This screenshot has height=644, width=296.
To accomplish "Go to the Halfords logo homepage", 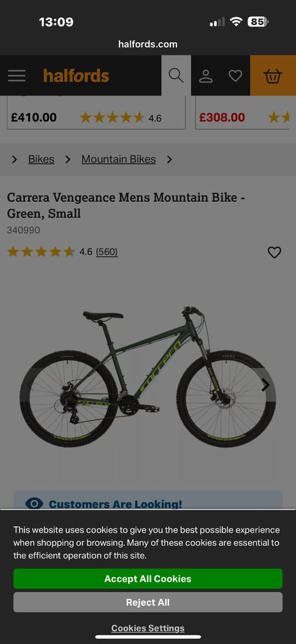I will (76, 76).
